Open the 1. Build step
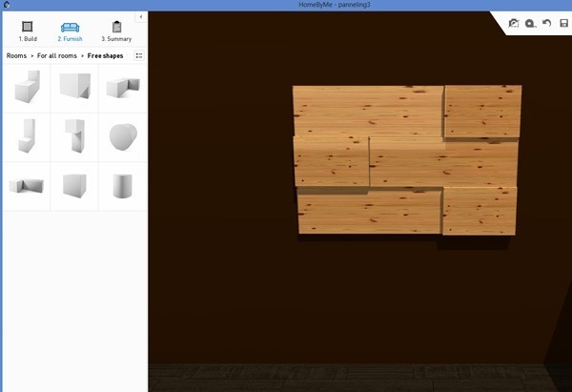This screenshot has width=572, height=392. point(28,31)
